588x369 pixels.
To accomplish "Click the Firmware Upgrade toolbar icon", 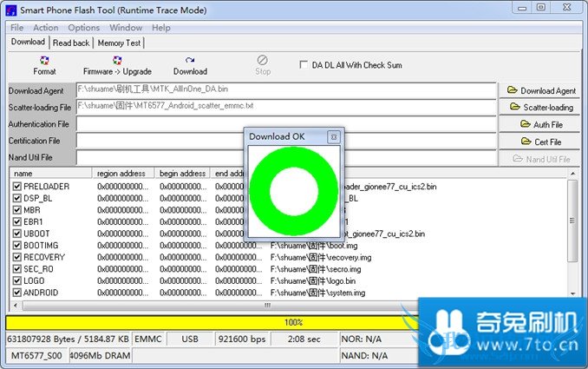I will click(117, 64).
